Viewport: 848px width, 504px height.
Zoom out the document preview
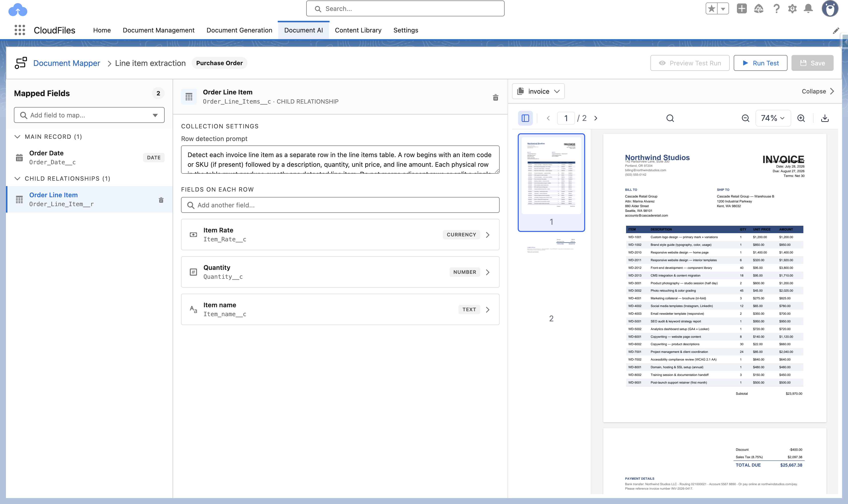click(x=745, y=118)
